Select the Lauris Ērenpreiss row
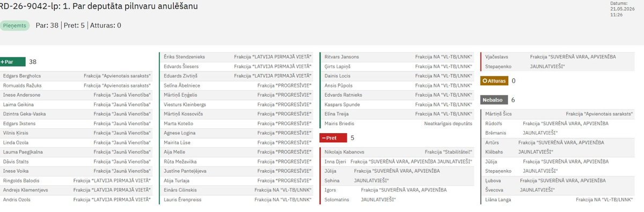 coord(236,200)
